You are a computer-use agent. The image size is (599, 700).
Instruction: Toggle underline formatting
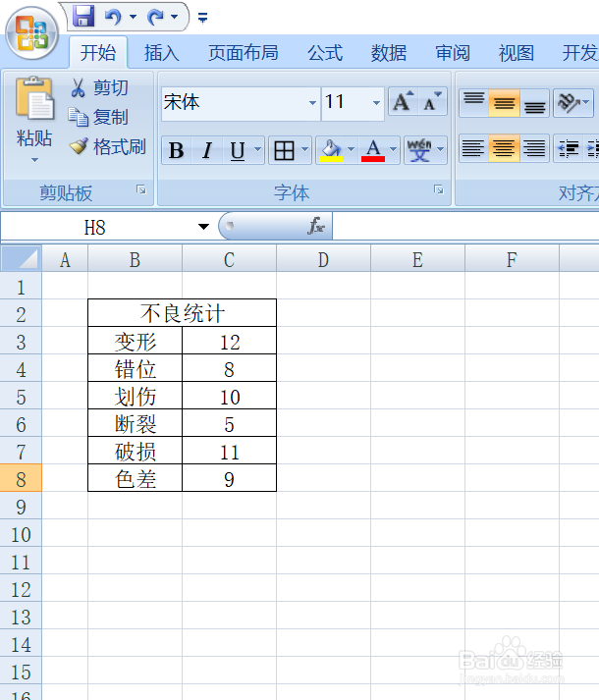click(x=238, y=150)
